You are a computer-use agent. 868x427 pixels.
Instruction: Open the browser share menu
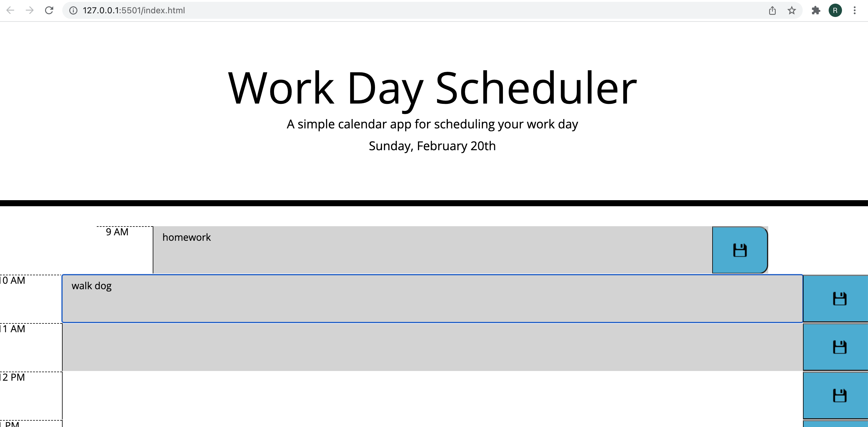(x=773, y=10)
